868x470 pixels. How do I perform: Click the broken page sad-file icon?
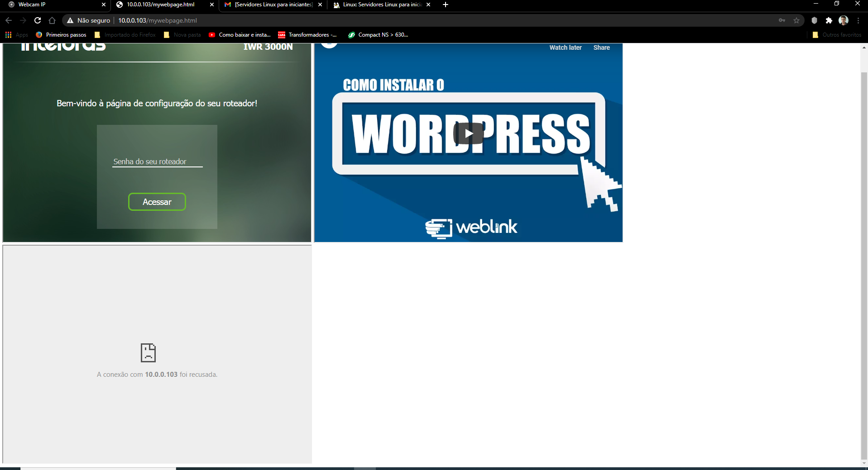click(x=148, y=353)
